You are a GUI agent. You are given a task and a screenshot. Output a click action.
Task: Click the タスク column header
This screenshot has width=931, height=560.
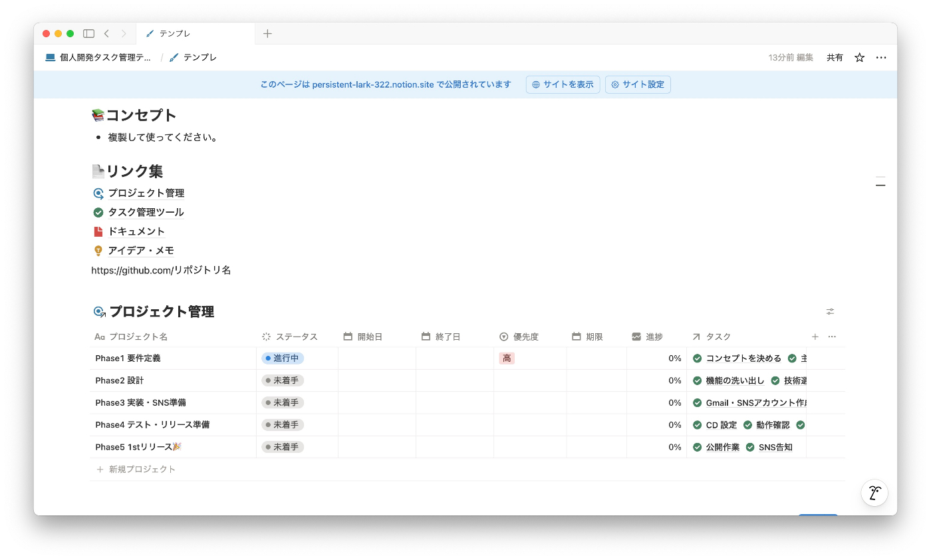[x=746, y=337]
